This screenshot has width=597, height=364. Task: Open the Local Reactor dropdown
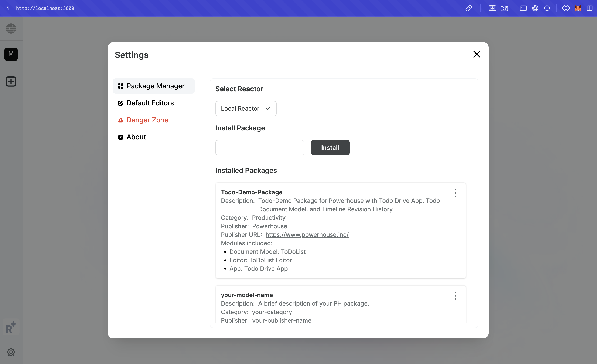[x=246, y=109]
